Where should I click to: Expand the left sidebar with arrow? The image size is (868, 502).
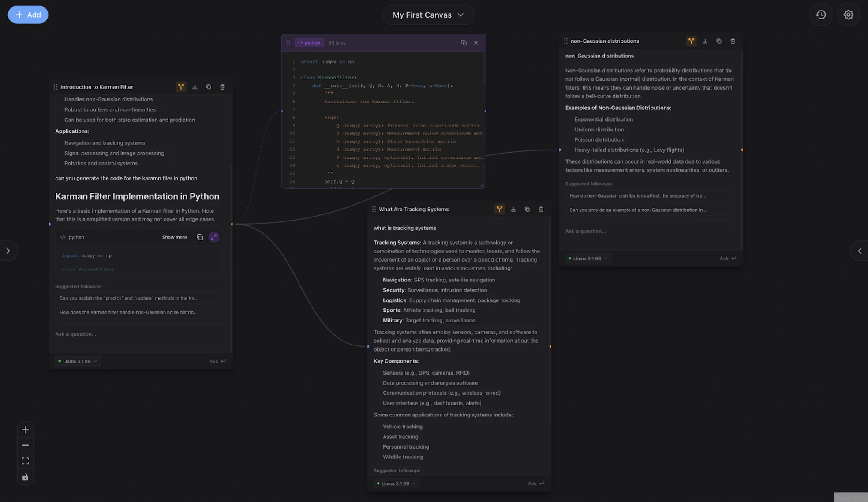click(8, 251)
